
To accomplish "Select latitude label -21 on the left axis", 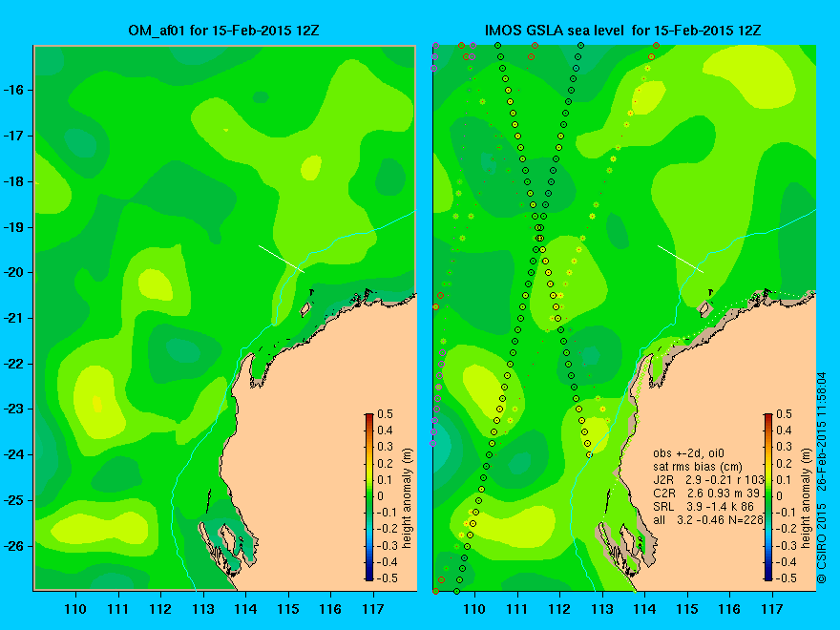I will tap(13, 318).
